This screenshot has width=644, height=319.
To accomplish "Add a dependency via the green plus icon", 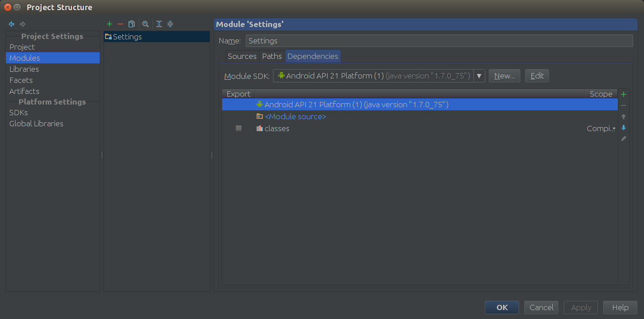I will [623, 94].
